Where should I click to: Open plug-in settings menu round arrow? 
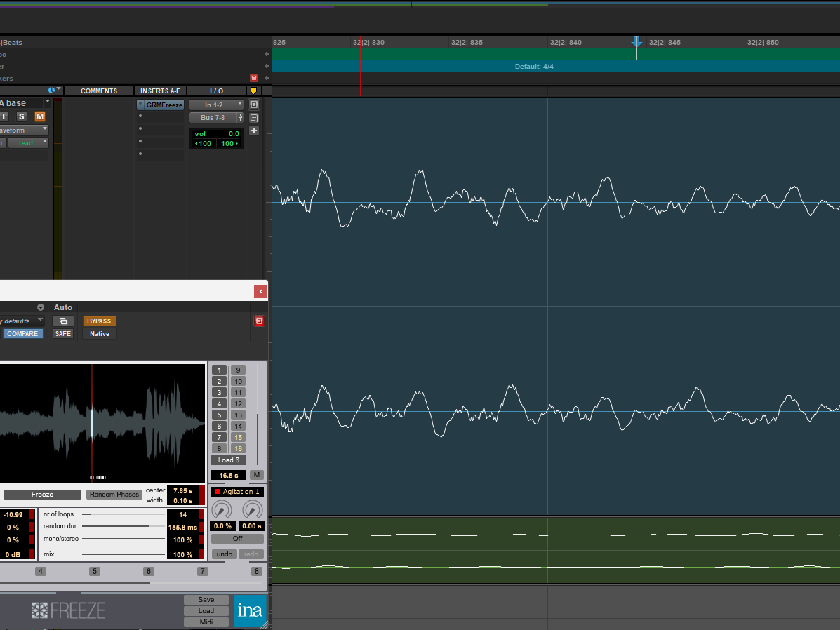[x=40, y=307]
